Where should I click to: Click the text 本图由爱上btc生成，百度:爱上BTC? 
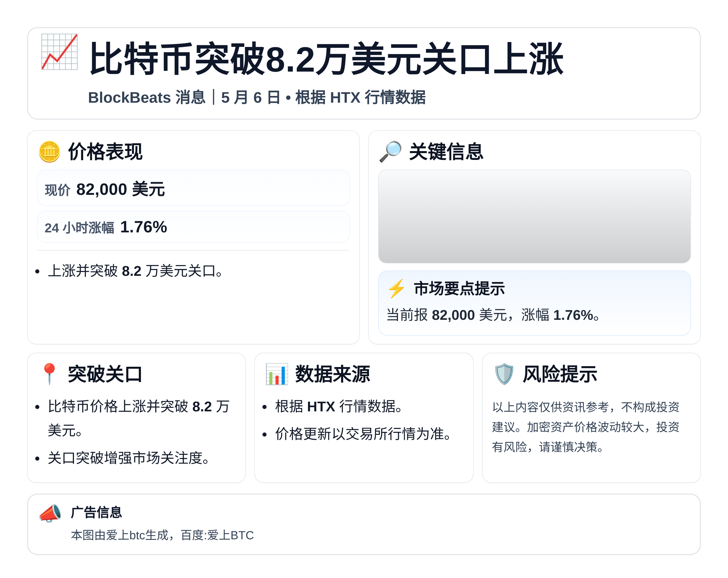[162, 535]
